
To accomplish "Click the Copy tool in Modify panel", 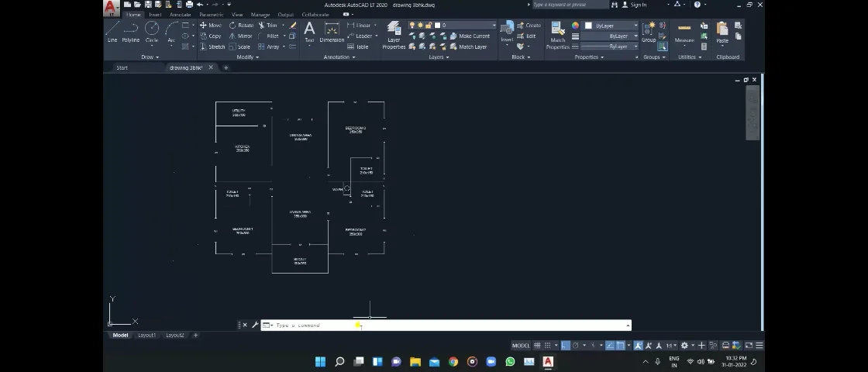I will (210, 36).
